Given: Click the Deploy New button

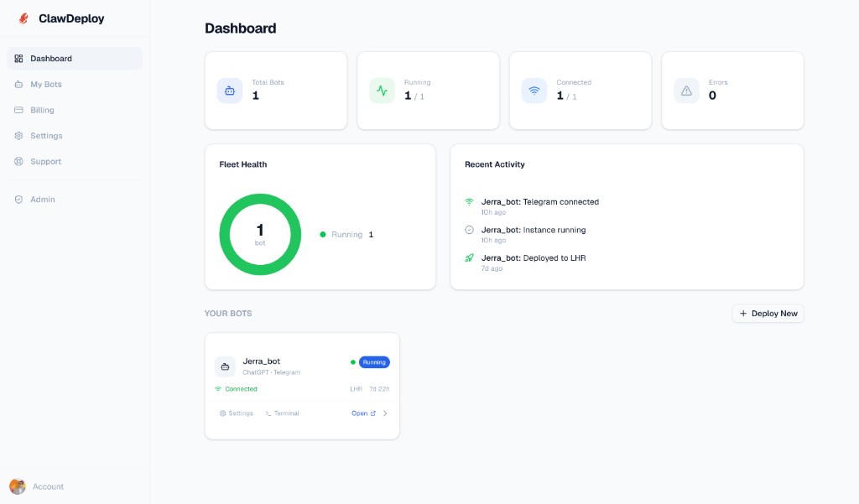Looking at the screenshot, I should [x=768, y=313].
